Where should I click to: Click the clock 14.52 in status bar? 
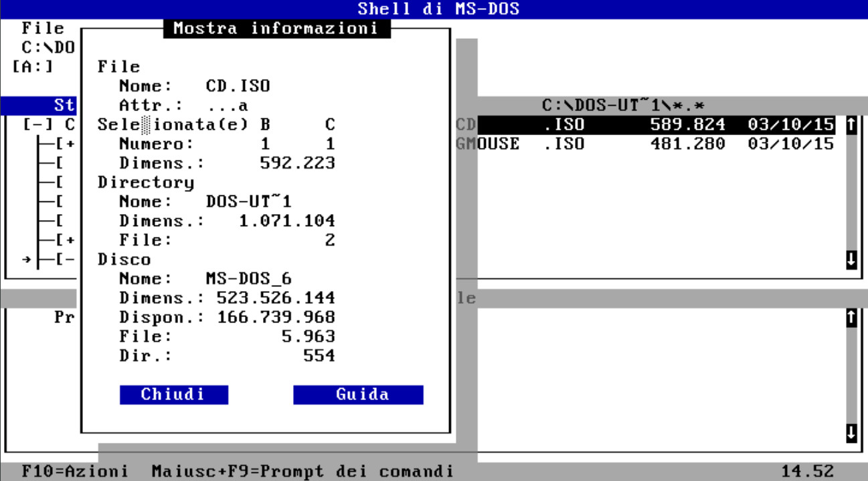point(808,472)
